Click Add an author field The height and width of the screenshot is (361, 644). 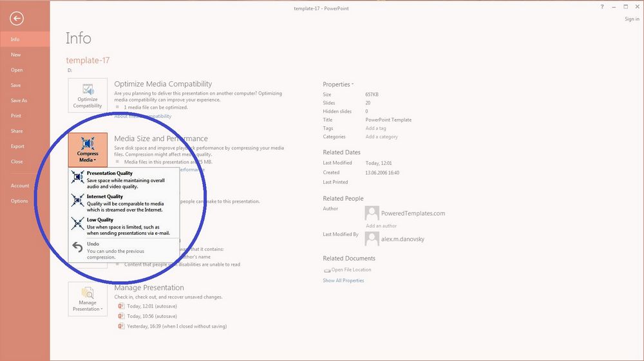click(381, 226)
